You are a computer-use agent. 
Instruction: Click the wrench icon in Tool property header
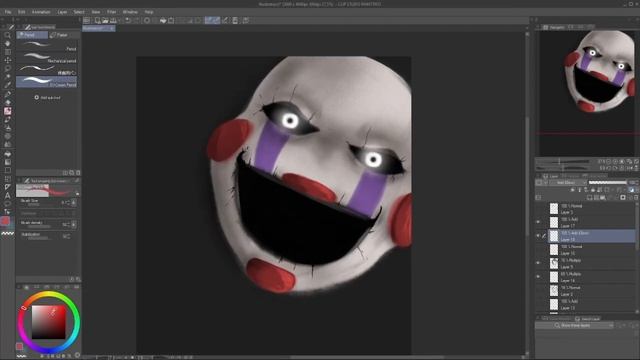(x=77, y=180)
